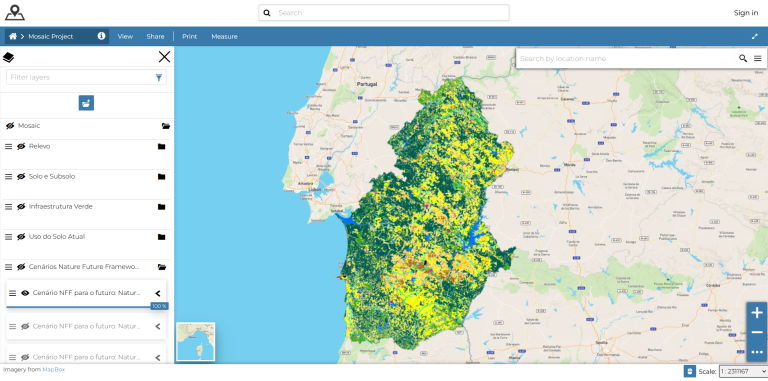
Task: Click drag handle of the visible Cenário NFF layer
Action: coord(13,293)
